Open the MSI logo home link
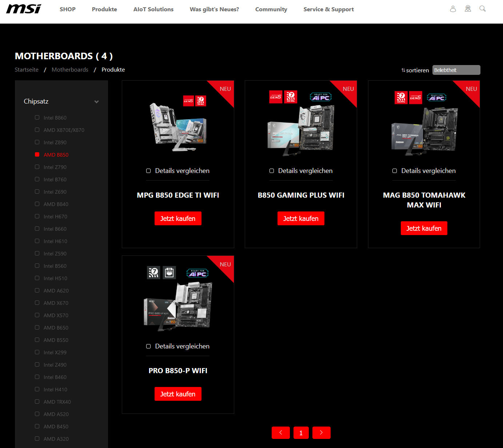 24,9
